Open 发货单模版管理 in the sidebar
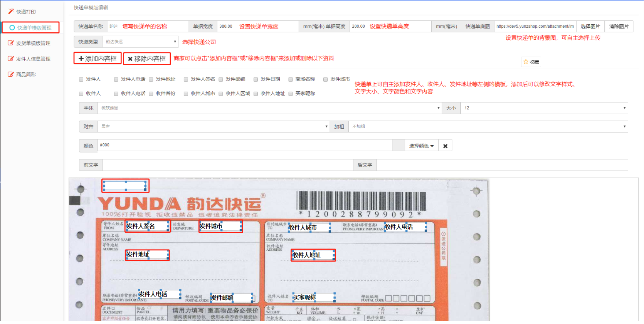 tap(33, 43)
